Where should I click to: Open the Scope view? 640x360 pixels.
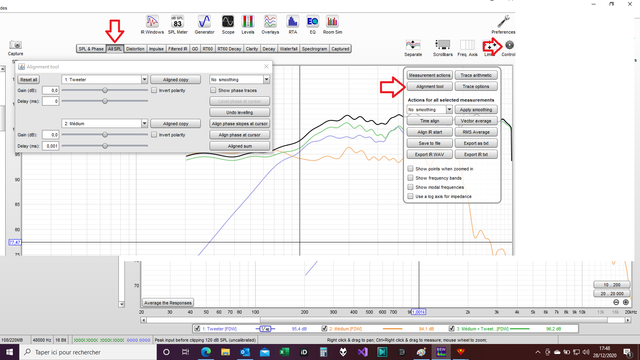point(228,24)
